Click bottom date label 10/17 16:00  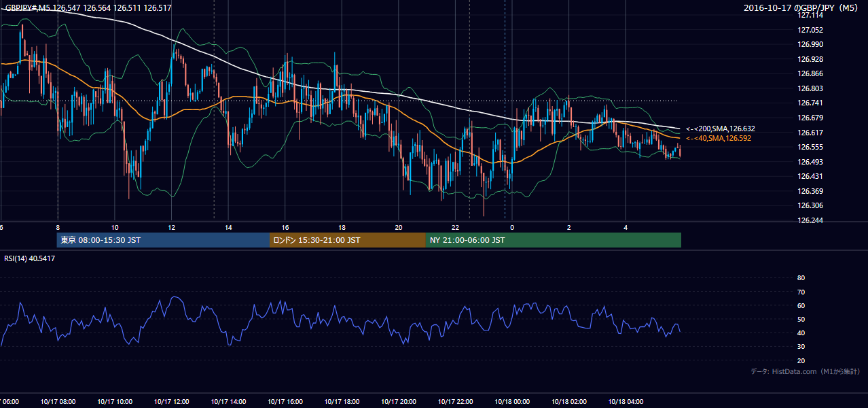(x=285, y=401)
